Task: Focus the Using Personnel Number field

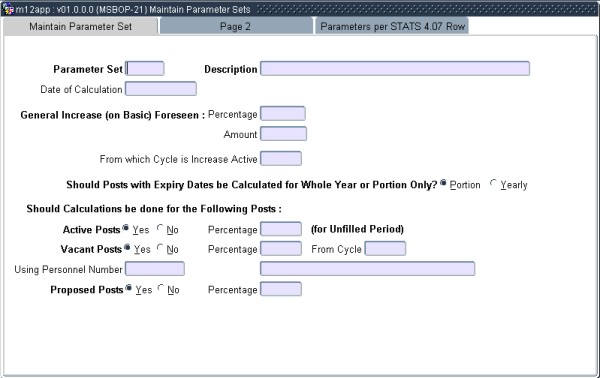Action: [x=155, y=269]
